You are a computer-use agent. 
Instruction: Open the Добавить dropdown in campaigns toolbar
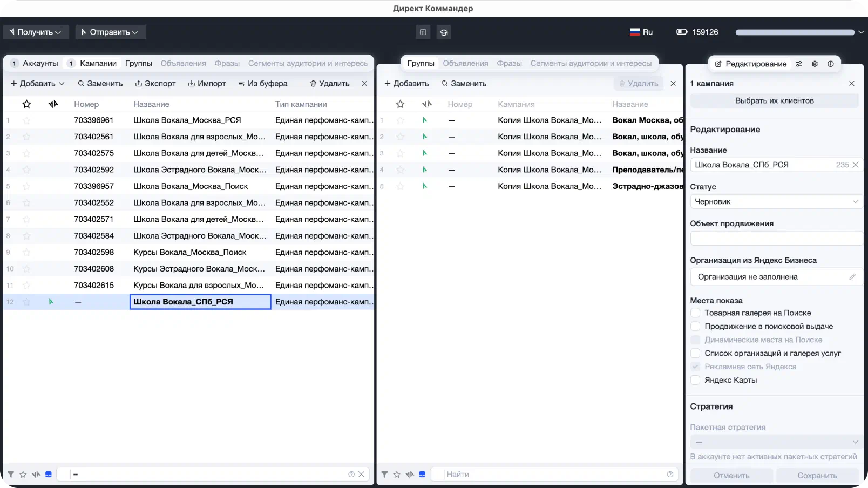38,84
